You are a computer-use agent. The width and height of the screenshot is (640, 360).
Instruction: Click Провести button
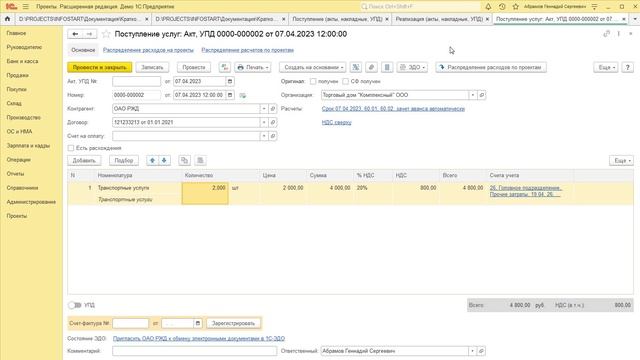tap(193, 67)
